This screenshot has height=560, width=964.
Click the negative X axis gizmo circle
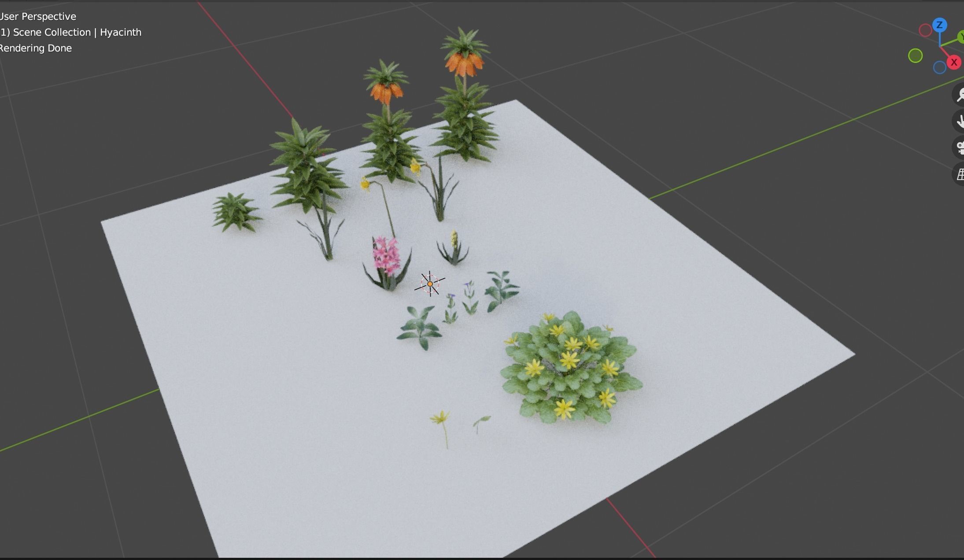tap(925, 30)
